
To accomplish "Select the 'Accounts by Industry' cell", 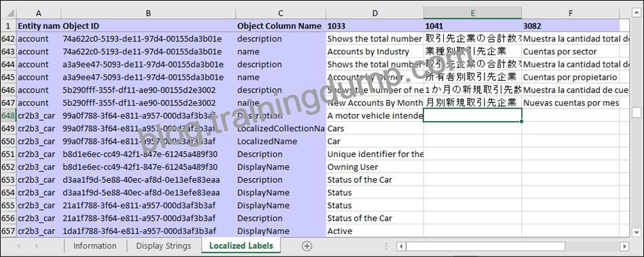I will [375, 52].
